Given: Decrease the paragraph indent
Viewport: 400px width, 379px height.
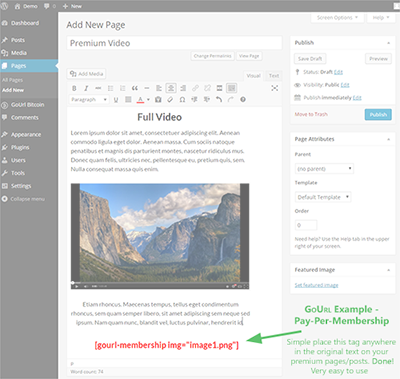Looking at the screenshot, I should pyautogui.click(x=194, y=100).
